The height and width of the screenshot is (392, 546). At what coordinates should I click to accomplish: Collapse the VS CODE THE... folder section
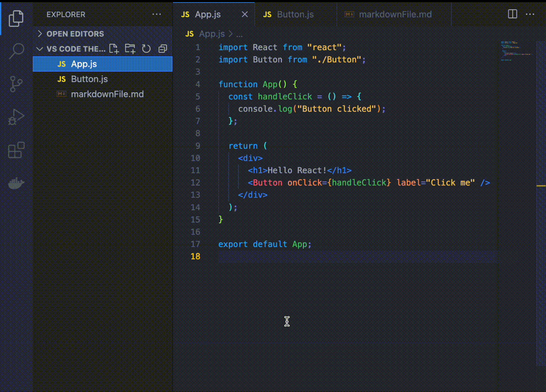[40, 49]
